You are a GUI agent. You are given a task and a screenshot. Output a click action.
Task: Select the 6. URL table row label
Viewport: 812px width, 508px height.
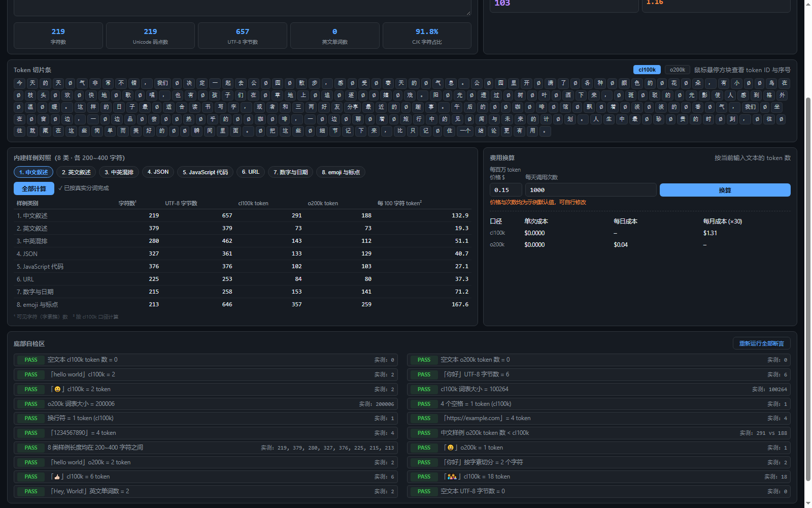(x=25, y=279)
